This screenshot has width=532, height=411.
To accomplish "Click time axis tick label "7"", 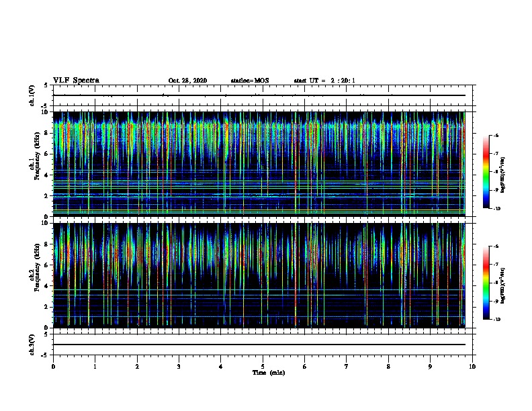I will point(347,367).
